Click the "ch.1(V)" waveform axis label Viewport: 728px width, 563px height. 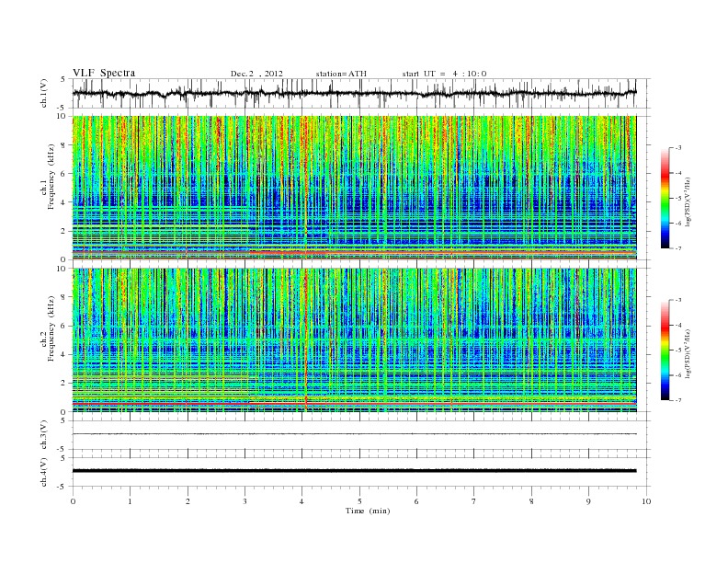click(44, 93)
